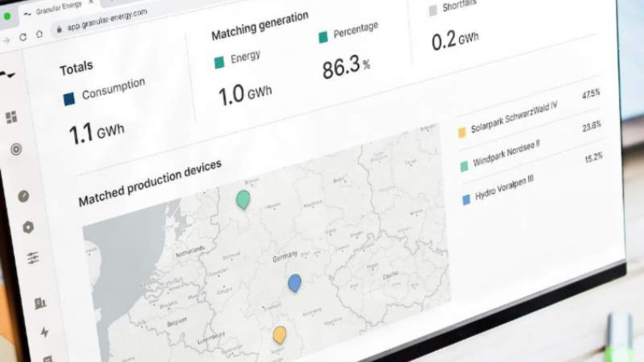Viewport: 644px width, 362px height.
Task: Click the Shortfalls label
Action: point(459,6)
